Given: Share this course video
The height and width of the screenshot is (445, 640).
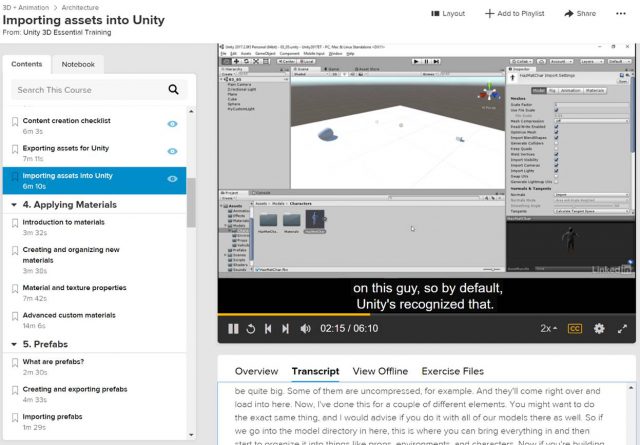Looking at the screenshot, I should 580,13.
